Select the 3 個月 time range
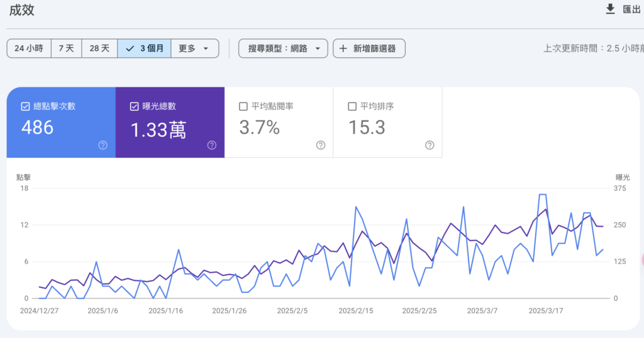The image size is (644, 338). pos(144,48)
